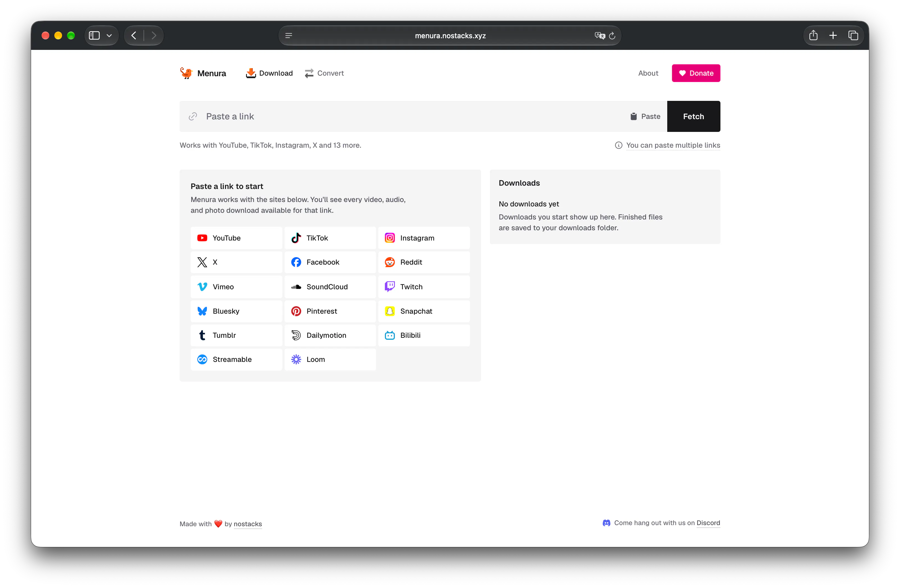Open the Download tab
This screenshot has height=588, width=900.
(x=269, y=73)
